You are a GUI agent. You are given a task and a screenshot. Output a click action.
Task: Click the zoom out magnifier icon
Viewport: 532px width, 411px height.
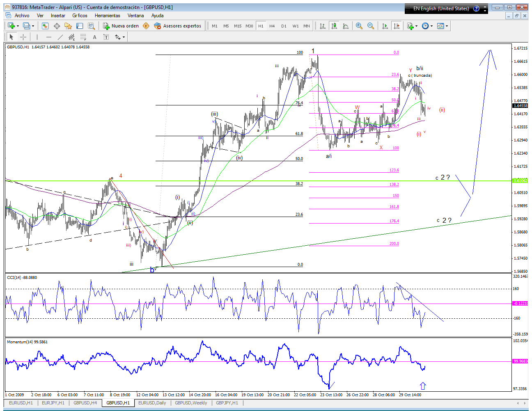pyautogui.click(x=371, y=26)
